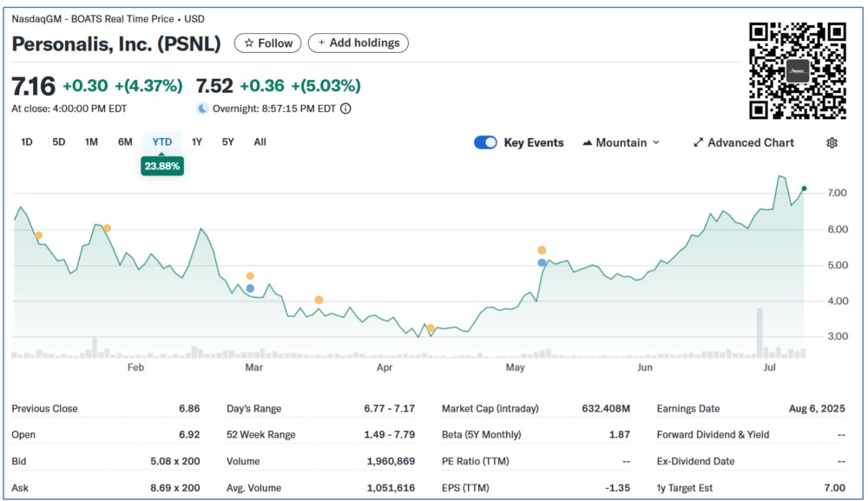Click the 23.88% YTD return badge
Screen dimensions: 868x501
tap(162, 166)
